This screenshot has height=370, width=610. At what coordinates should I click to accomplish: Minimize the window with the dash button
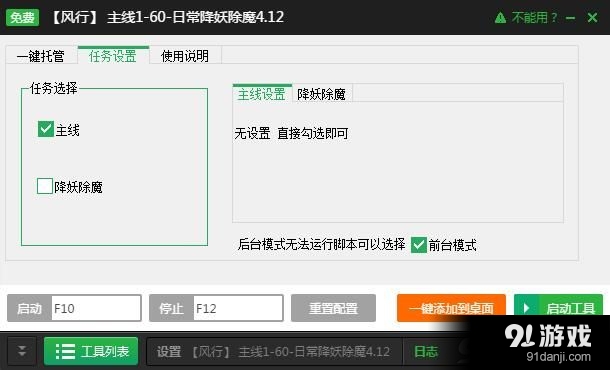(571, 18)
